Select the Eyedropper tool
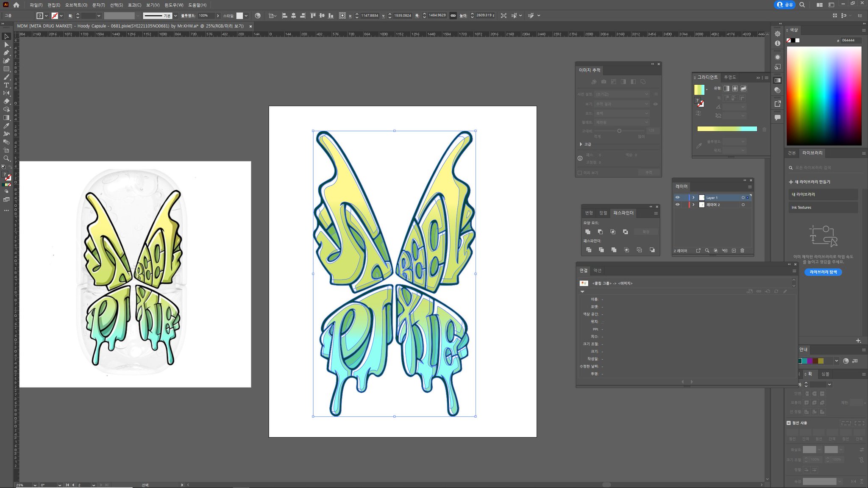Viewport: 868px width, 488px height. click(x=6, y=126)
